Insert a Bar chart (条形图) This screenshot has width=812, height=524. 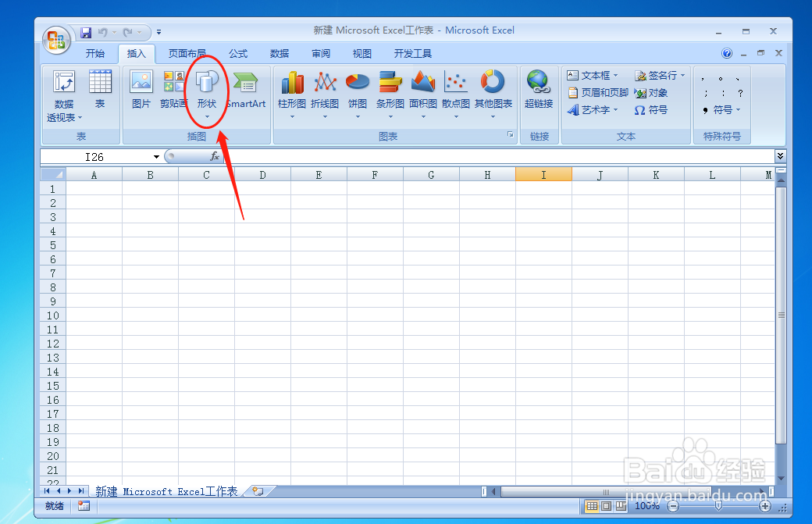[390, 94]
